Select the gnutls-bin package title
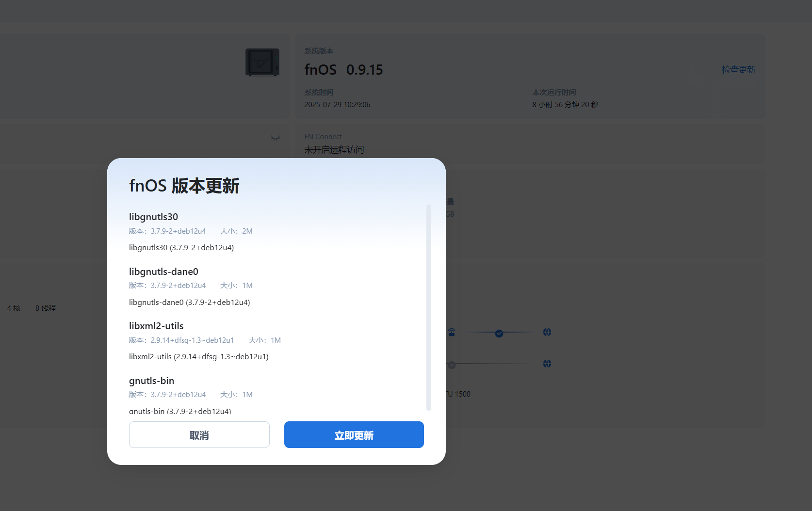Screen dimensions: 812x511 [x=151, y=381]
